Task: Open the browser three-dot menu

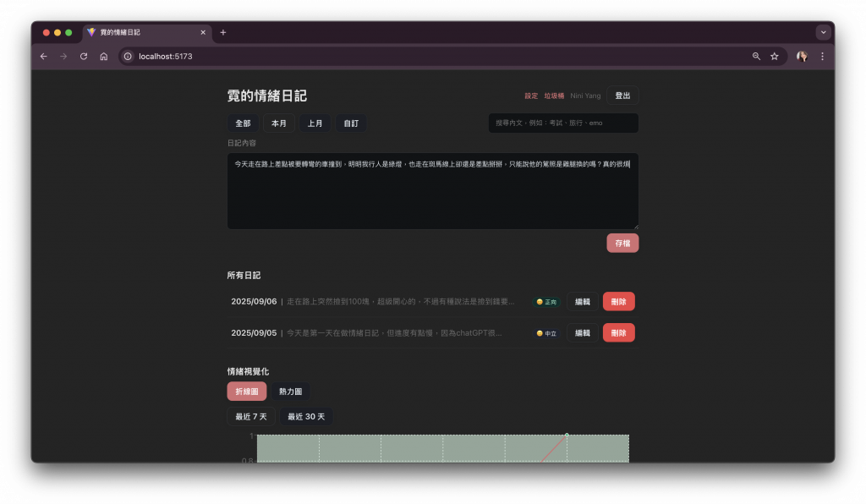Action: coord(822,57)
